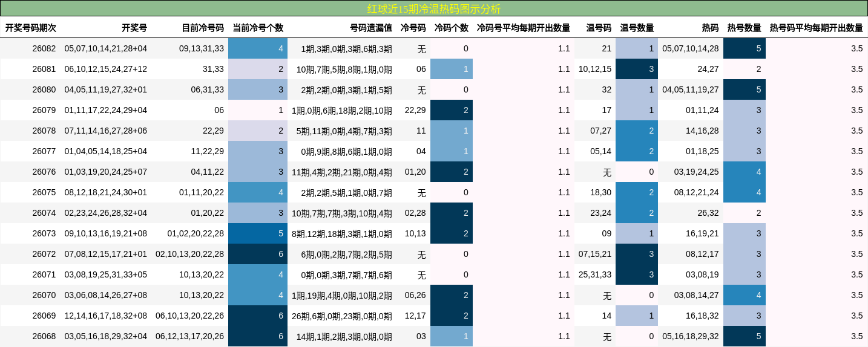The height and width of the screenshot is (347, 868).
Task: Click the 当前冷号个数 column header
Action: pyautogui.click(x=258, y=28)
